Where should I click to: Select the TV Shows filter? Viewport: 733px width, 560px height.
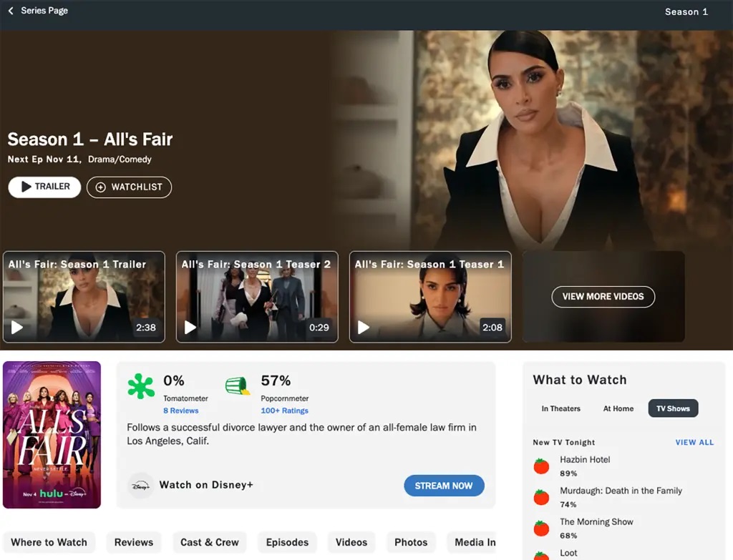673,408
